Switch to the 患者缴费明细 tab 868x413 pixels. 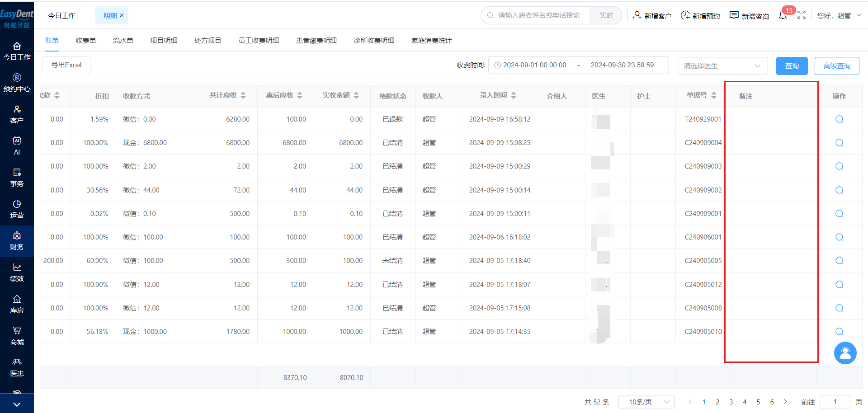(x=316, y=41)
